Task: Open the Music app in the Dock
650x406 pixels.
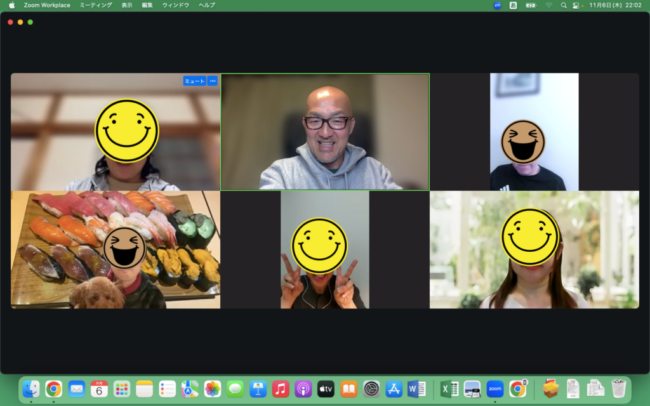Action: coord(281,388)
